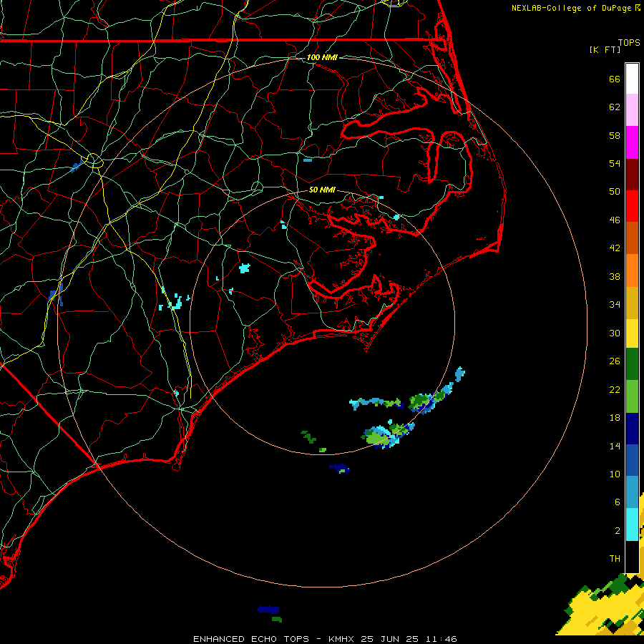Select the 46 legend value
Image resolution: width=644 pixels, height=644 pixels.
[x=615, y=220]
